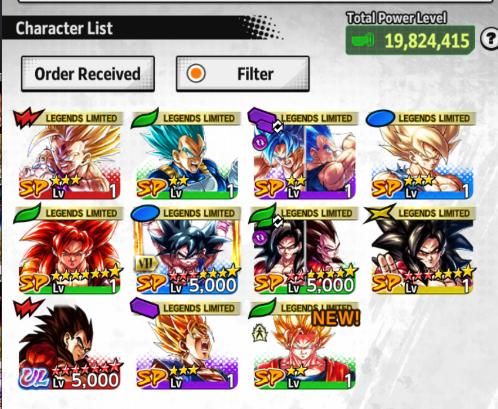Pick the purple Super Saiyan Vegito card
498x409 pixels.
[x=187, y=345]
